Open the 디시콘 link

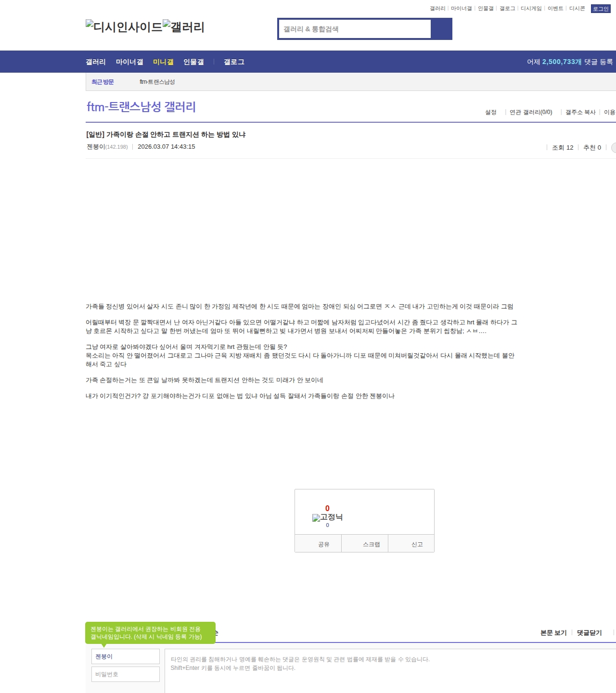577,9
